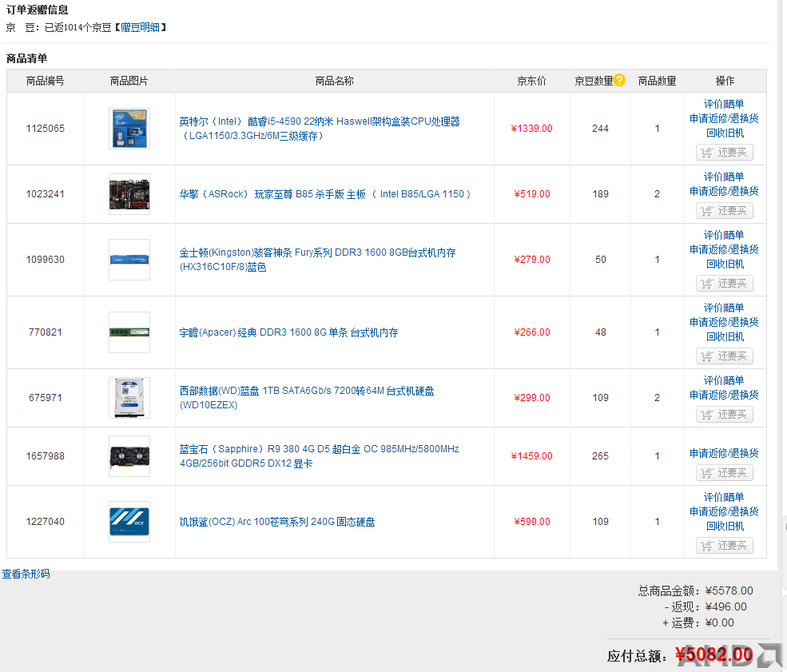This screenshot has height=672, width=787.
Task: Click the 京豆数量 value 265
Action: click(x=600, y=456)
